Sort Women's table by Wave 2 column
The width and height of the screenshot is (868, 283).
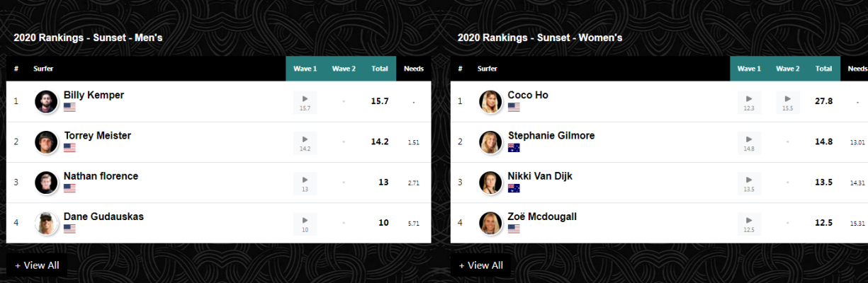click(788, 69)
